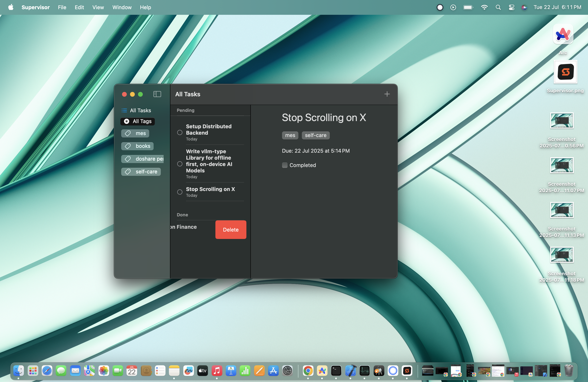The height and width of the screenshot is (382, 588).
Task: Open Photos from the Dock
Action: (104, 371)
